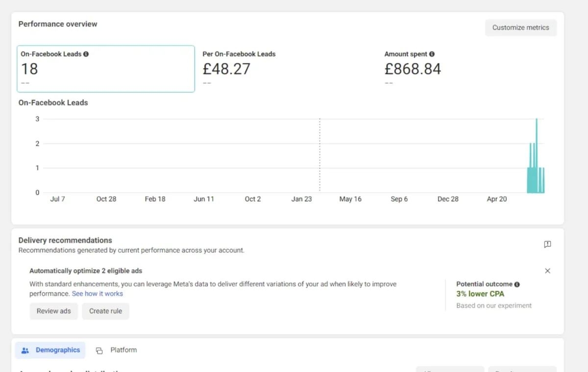The image size is (588, 372).
Task: Open info icon next to On-Facebook Leads
Action: click(86, 54)
